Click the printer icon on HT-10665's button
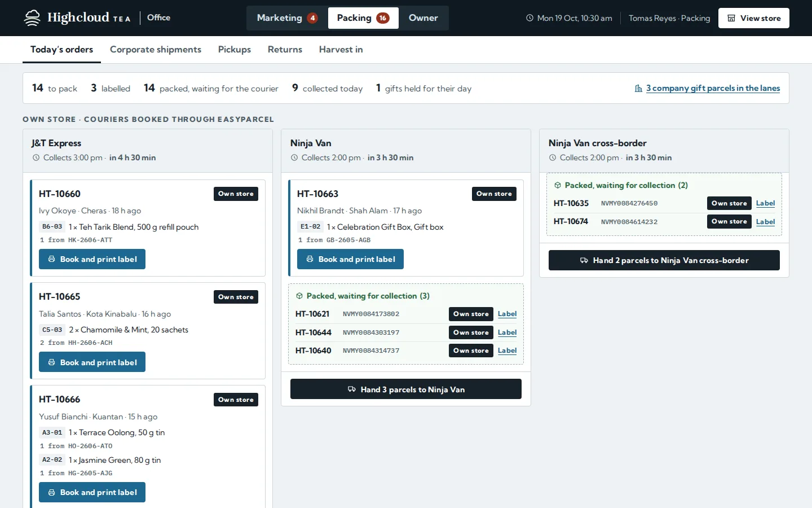812x508 pixels. point(52,362)
